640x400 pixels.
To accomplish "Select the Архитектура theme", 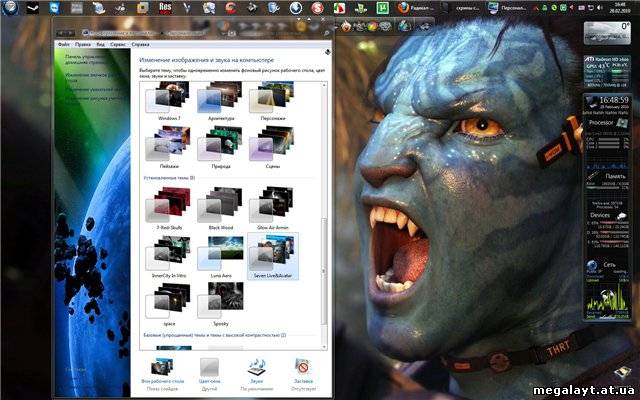I will click(x=221, y=101).
